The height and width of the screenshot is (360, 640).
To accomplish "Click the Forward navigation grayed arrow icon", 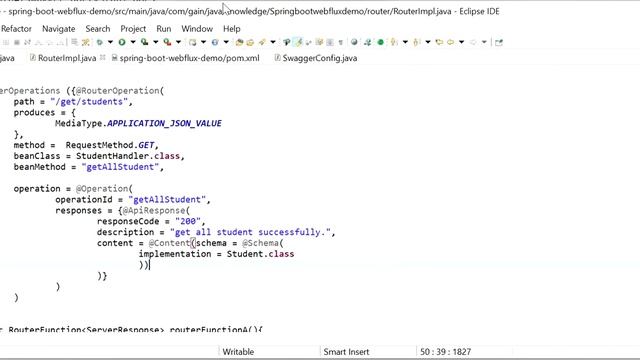I will [473, 42].
